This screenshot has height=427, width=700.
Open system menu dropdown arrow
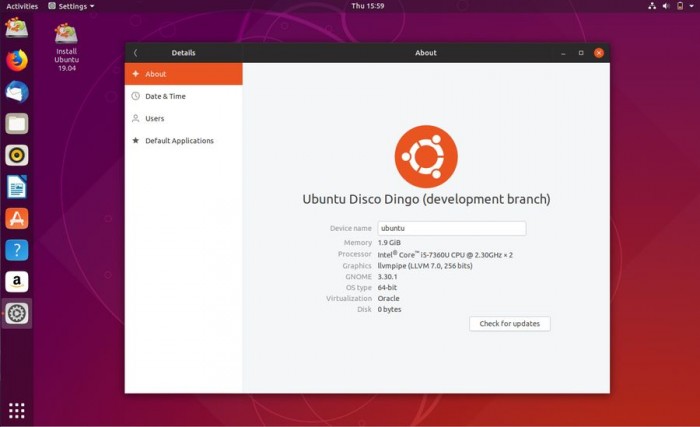pyautogui.click(x=691, y=6)
